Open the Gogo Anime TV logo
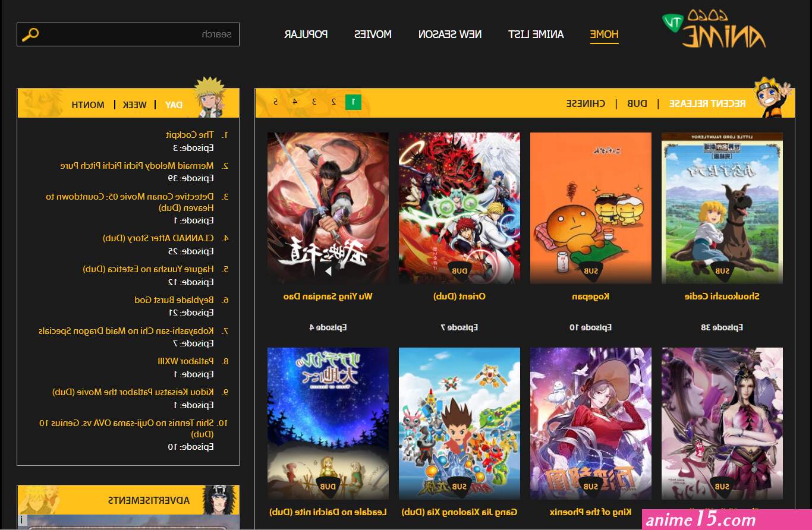The image size is (812, 530). (714, 28)
